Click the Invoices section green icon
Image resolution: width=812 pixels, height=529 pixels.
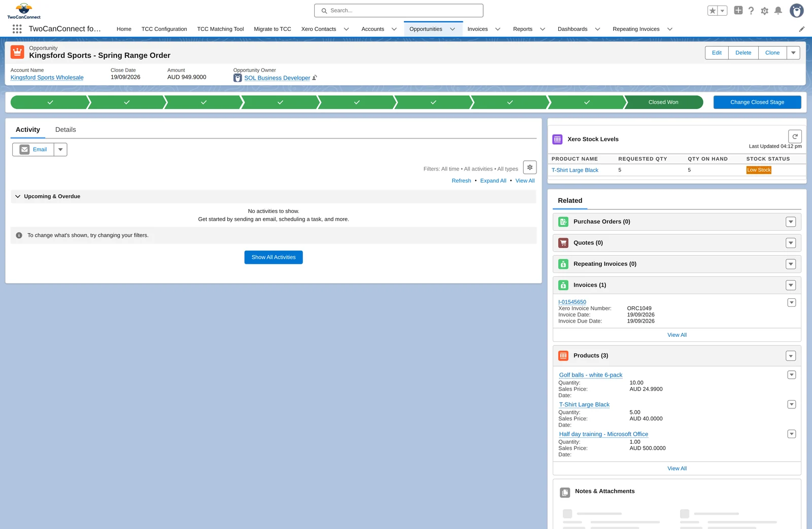click(x=563, y=285)
